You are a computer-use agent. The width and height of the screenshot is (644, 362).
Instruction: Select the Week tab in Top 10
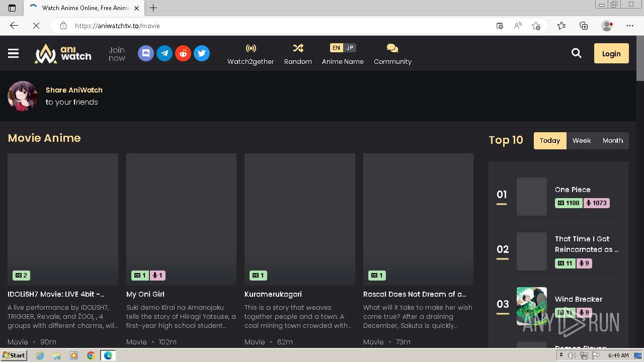[x=582, y=141]
